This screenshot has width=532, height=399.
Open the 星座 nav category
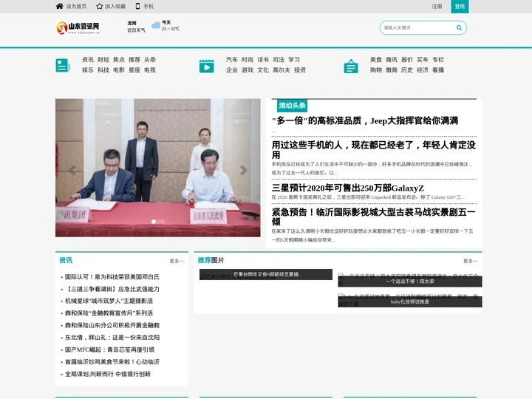click(134, 70)
